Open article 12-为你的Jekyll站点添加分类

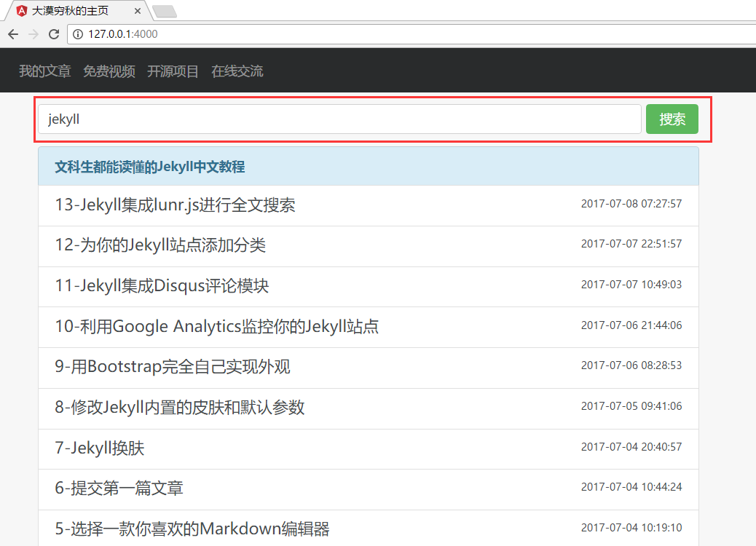click(x=160, y=245)
